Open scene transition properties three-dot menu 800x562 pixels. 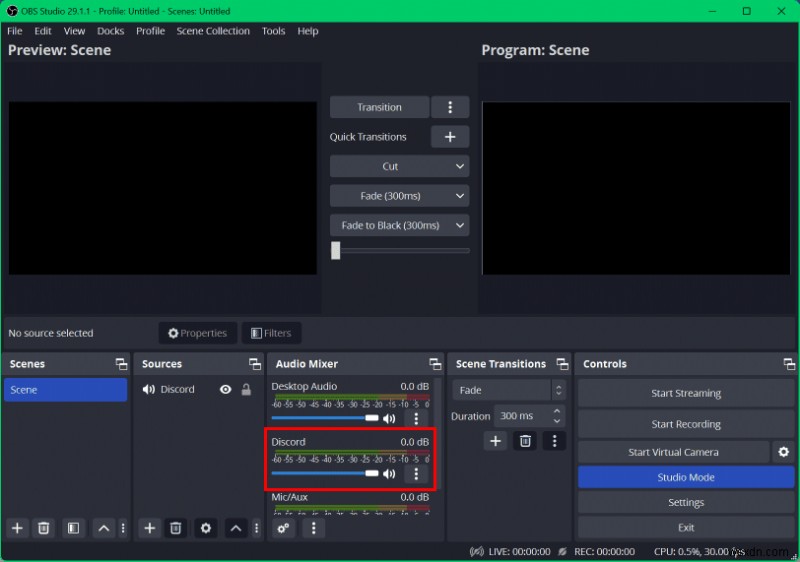[555, 441]
